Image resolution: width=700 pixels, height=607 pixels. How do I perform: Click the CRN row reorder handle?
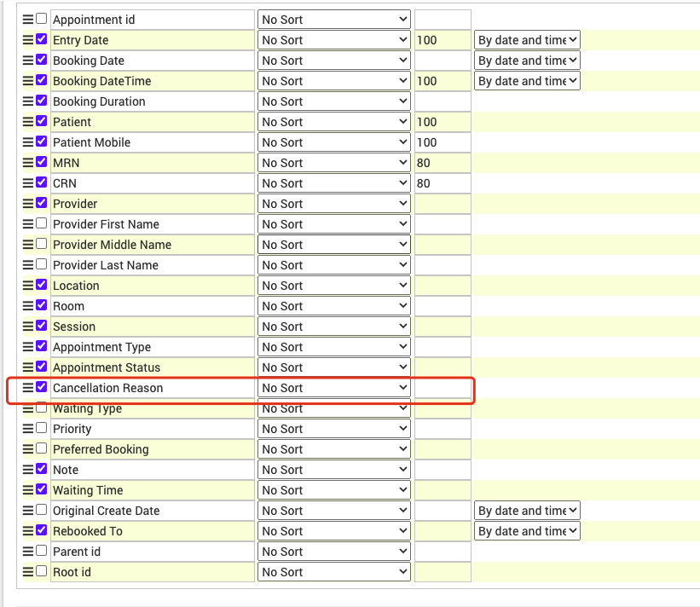[28, 183]
